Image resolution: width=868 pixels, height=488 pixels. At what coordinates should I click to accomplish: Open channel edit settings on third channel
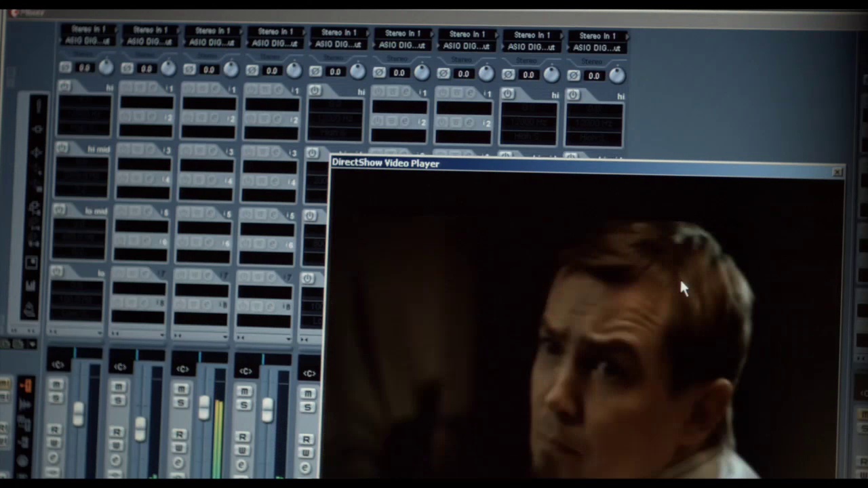click(x=178, y=463)
